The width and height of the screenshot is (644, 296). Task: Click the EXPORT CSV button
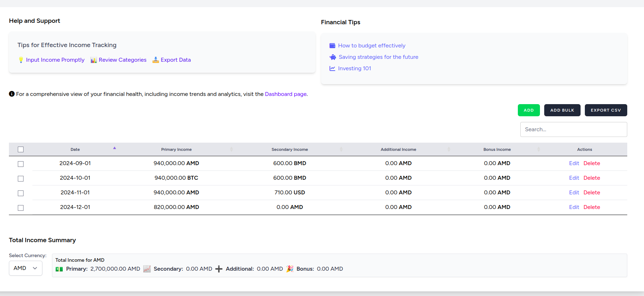[606, 110]
